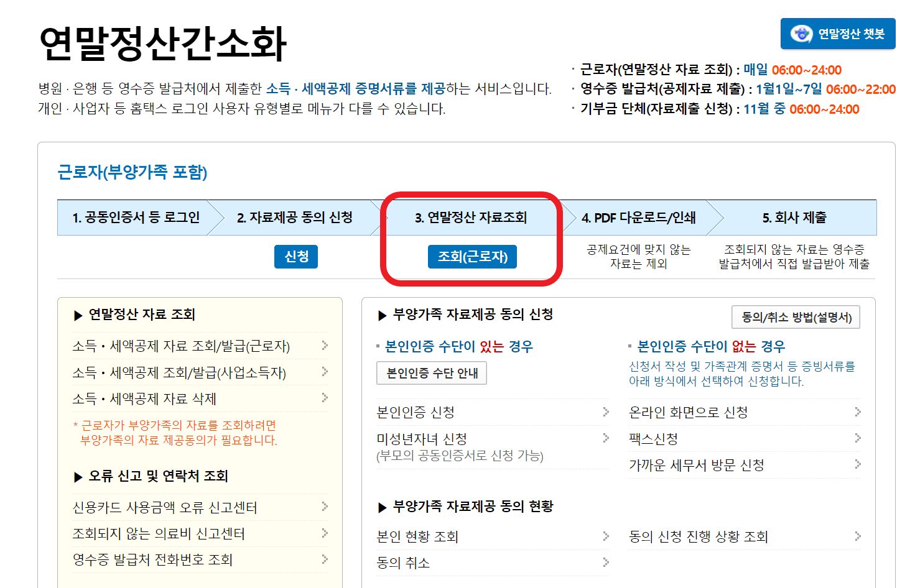Click the 조회(근로자) button
Viewport: 915px width, 588px height.
click(x=472, y=257)
